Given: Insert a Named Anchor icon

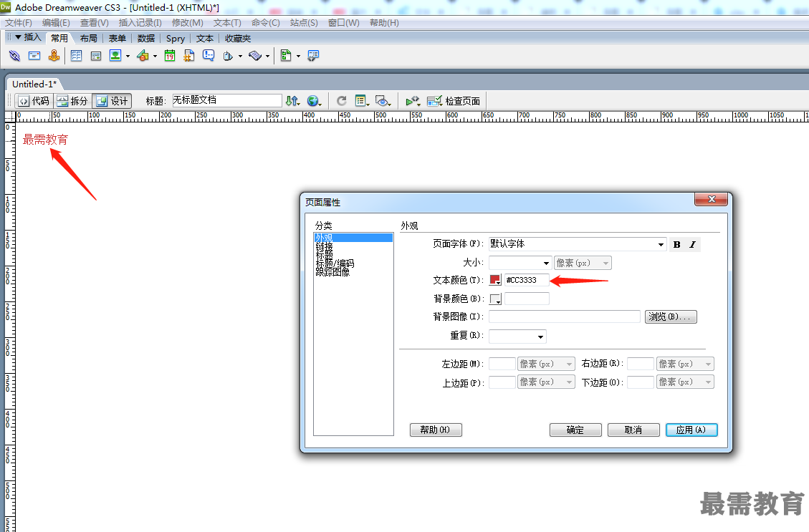Looking at the screenshot, I should pos(54,56).
